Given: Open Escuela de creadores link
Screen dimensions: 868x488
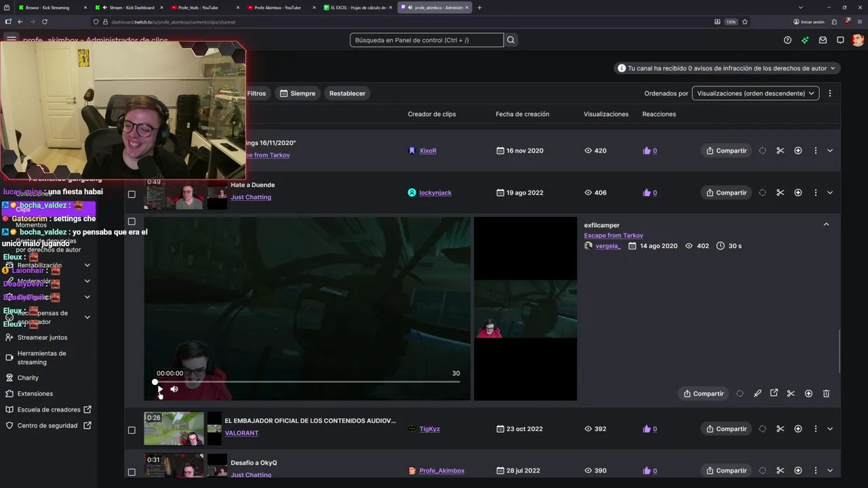Looking at the screenshot, I should coord(49,409).
